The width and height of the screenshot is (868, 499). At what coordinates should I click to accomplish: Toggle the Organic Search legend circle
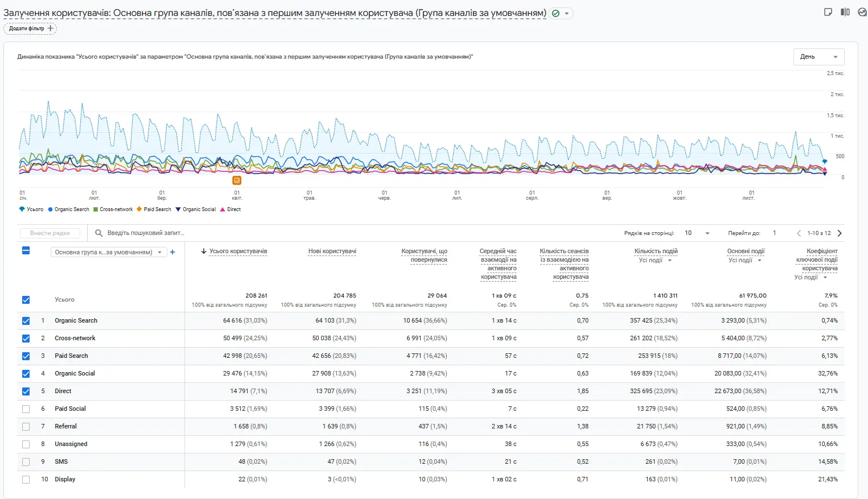(x=50, y=209)
